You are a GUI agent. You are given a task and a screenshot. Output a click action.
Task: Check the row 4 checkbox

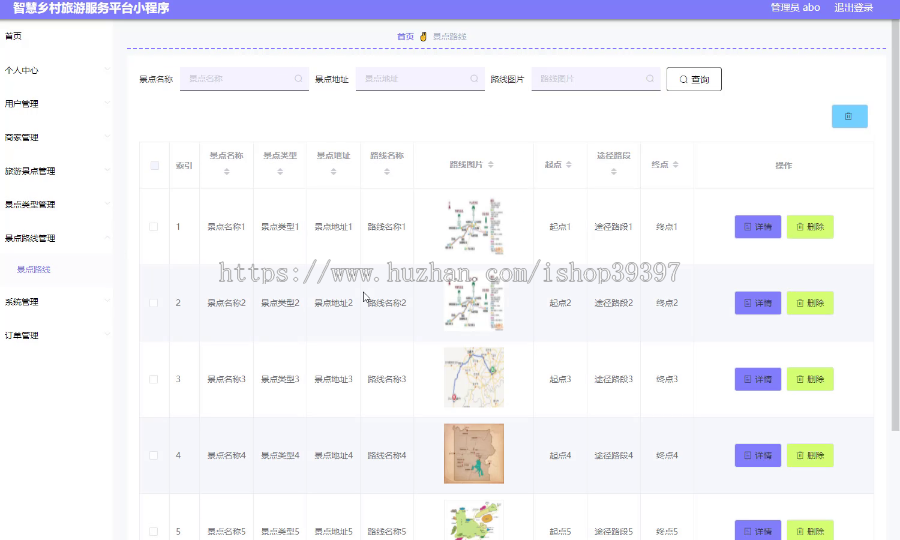pyautogui.click(x=154, y=456)
